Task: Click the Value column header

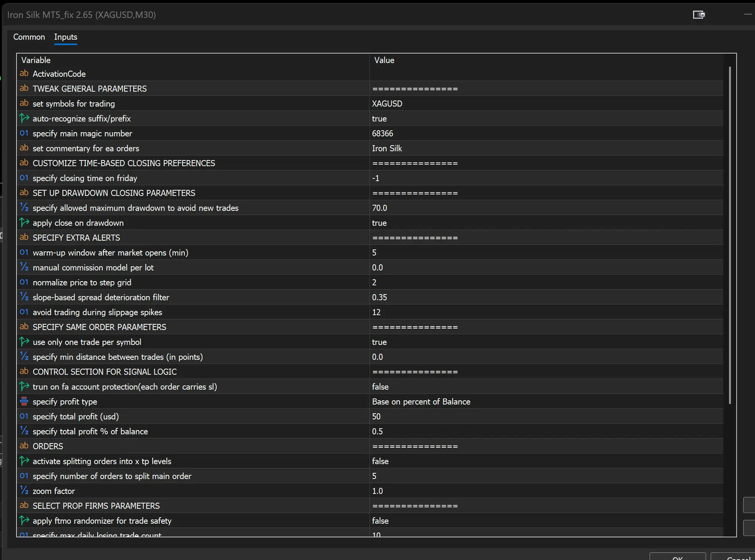Action: [547, 60]
